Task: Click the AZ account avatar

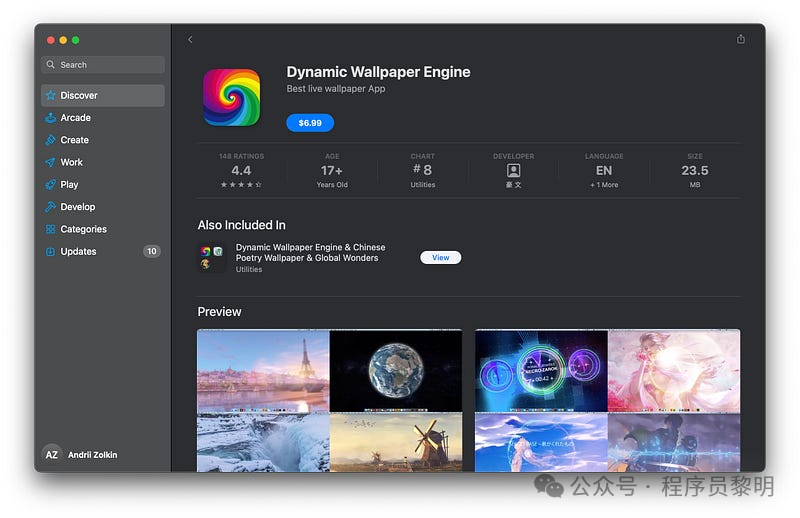Action: [x=52, y=454]
